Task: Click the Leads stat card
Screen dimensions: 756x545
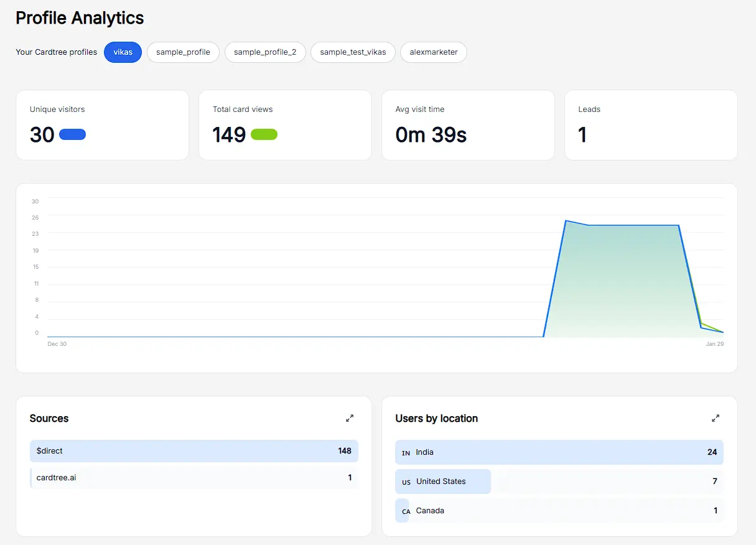Action: pyautogui.click(x=651, y=125)
